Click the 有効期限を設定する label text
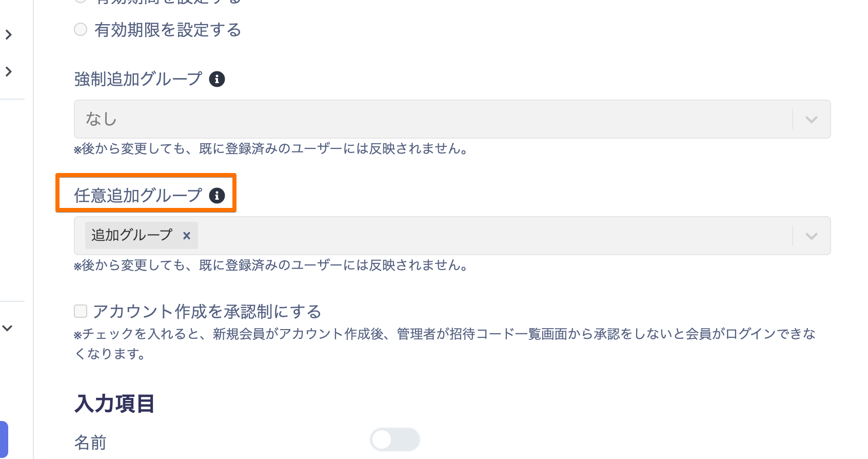Screen dimensions: 868x459 coord(168,30)
